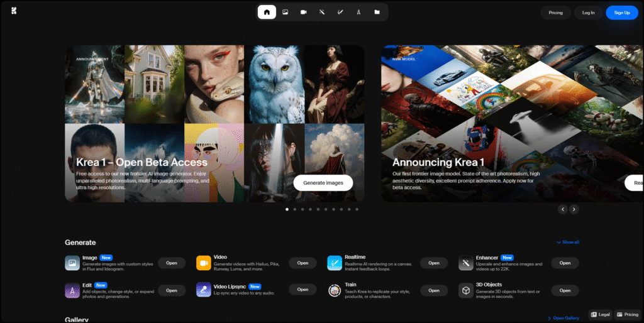Click the Enhancer wand icon under Generate
This screenshot has width=644, height=323.
coord(466,263)
